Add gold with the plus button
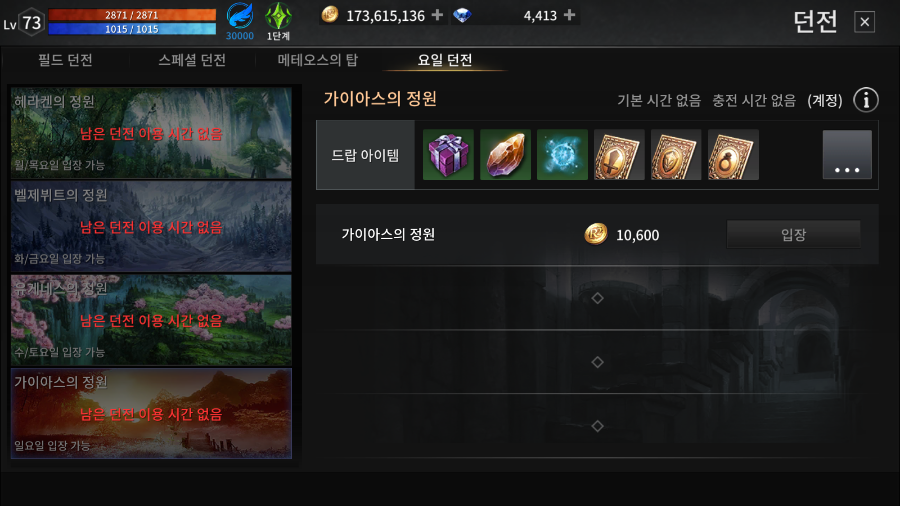This screenshot has width=900, height=506. (437, 15)
